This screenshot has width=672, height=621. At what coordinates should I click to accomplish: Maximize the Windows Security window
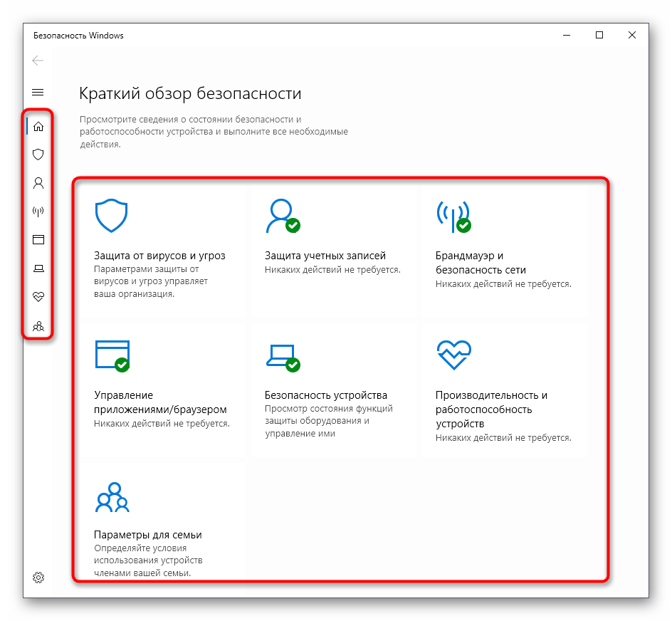click(599, 35)
